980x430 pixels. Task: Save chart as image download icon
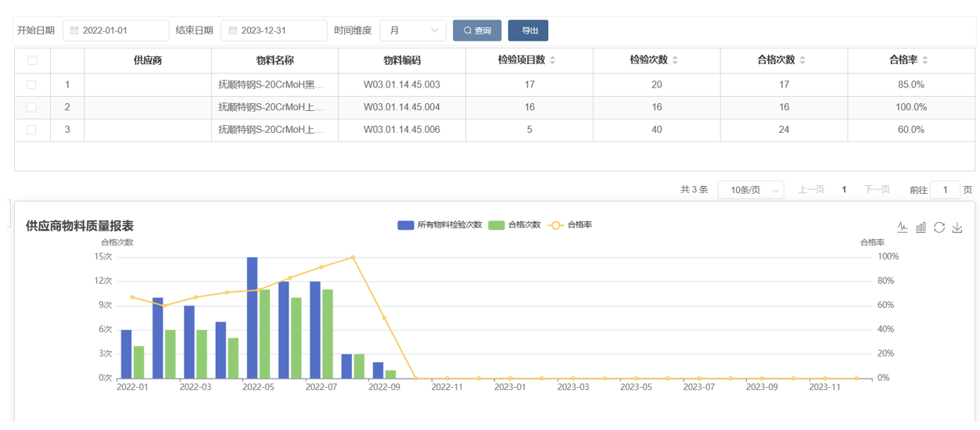pyautogui.click(x=957, y=228)
